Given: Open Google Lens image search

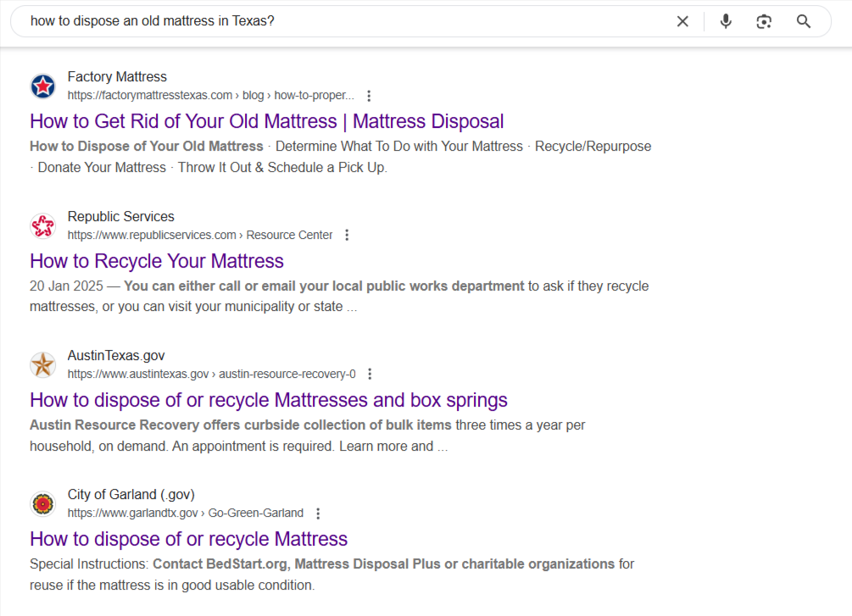Looking at the screenshot, I should click(764, 21).
